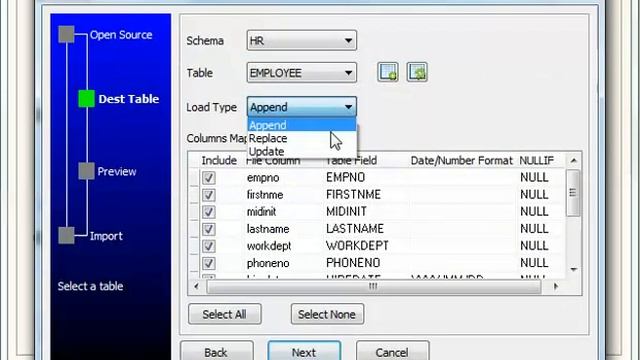Image resolution: width=640 pixels, height=360 pixels.
Task: Click the Dest Table step label
Action: coord(129,99)
